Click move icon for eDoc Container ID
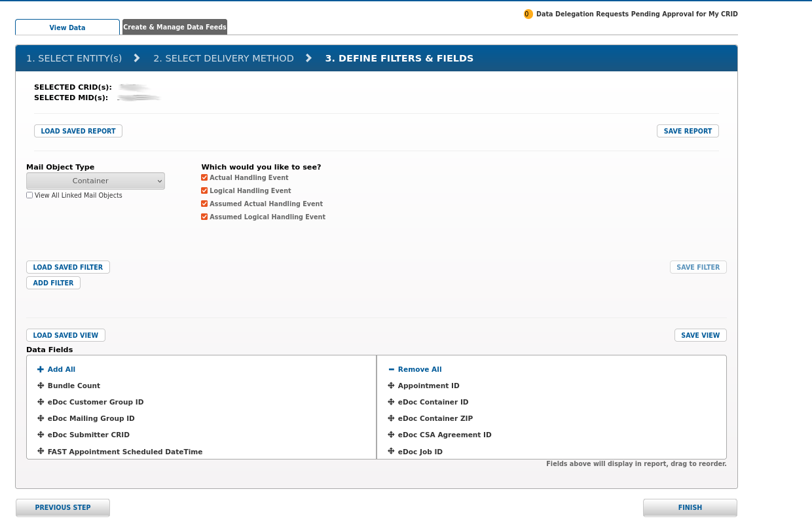 (392, 403)
